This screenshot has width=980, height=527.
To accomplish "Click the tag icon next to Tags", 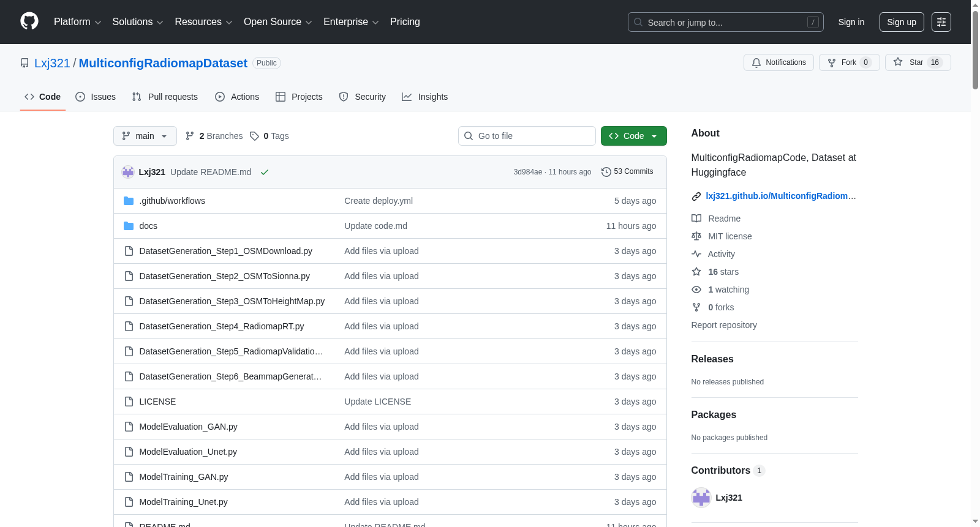I will pyautogui.click(x=255, y=136).
